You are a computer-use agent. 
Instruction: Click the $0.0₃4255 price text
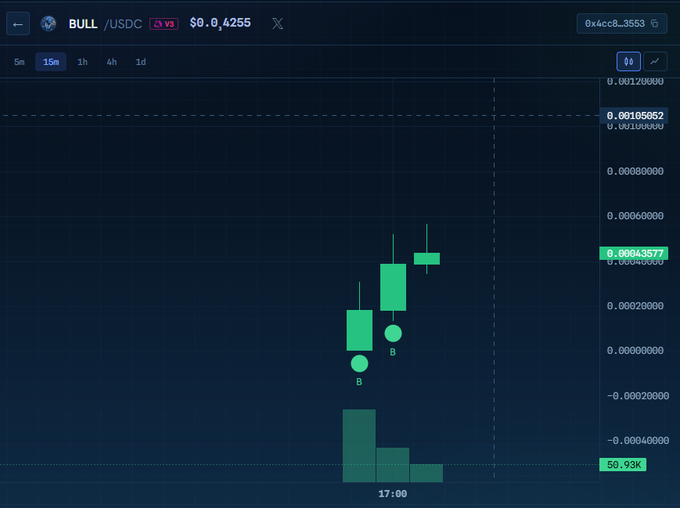[x=220, y=23]
